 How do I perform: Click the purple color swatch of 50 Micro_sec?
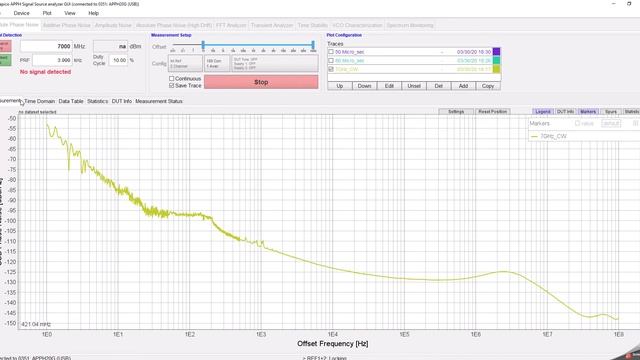coord(496,51)
